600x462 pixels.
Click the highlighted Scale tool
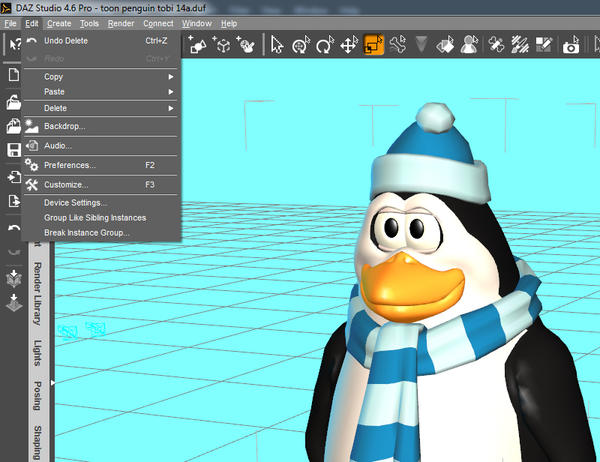[x=373, y=45]
